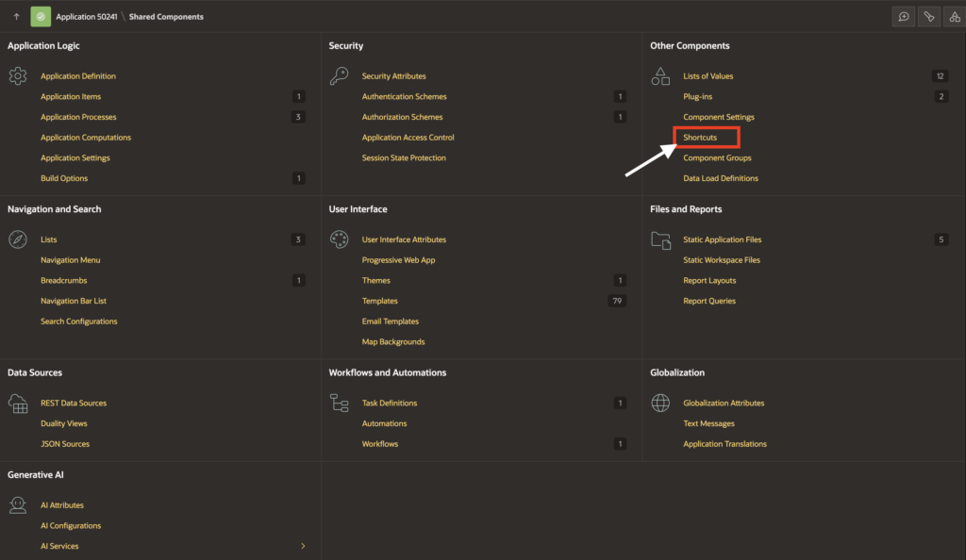This screenshot has width=966, height=560.
Task: Click the green application icon
Action: (x=41, y=17)
